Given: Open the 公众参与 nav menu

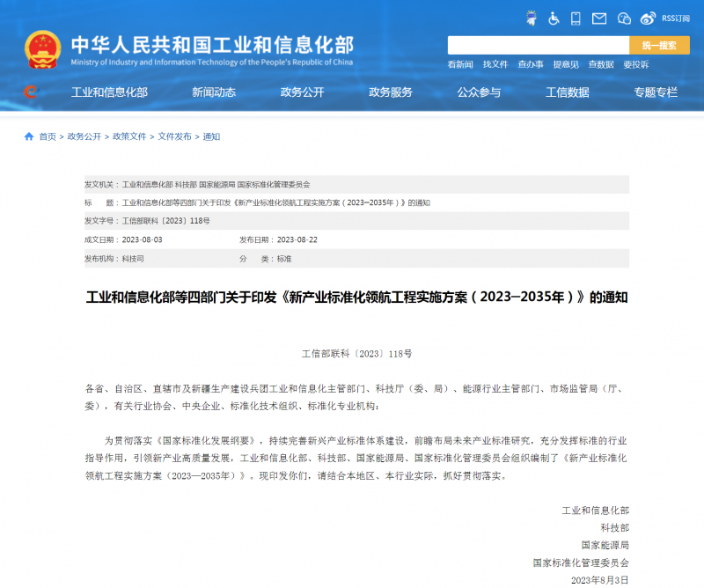Looking at the screenshot, I should (x=479, y=92).
